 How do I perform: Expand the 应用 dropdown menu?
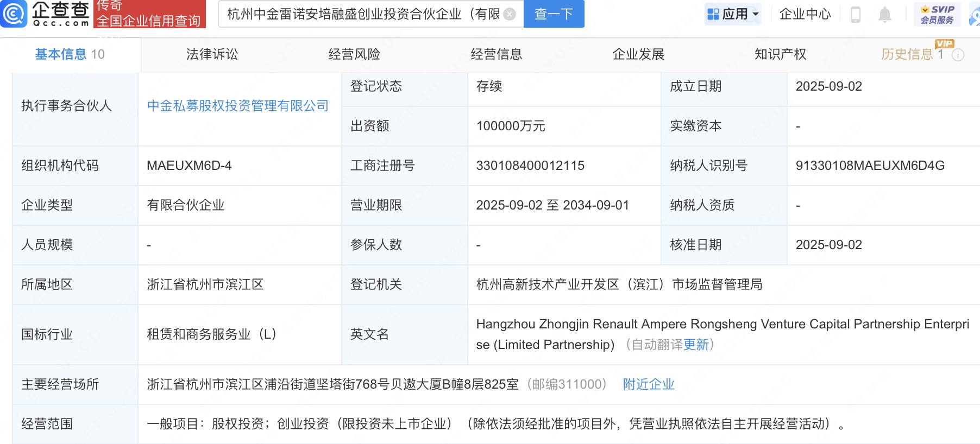[x=756, y=15]
